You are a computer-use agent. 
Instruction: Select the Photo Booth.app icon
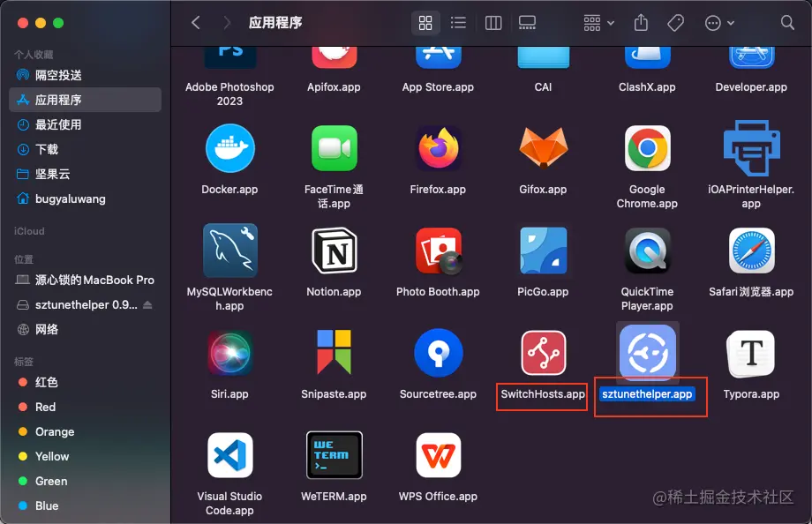pyautogui.click(x=438, y=251)
